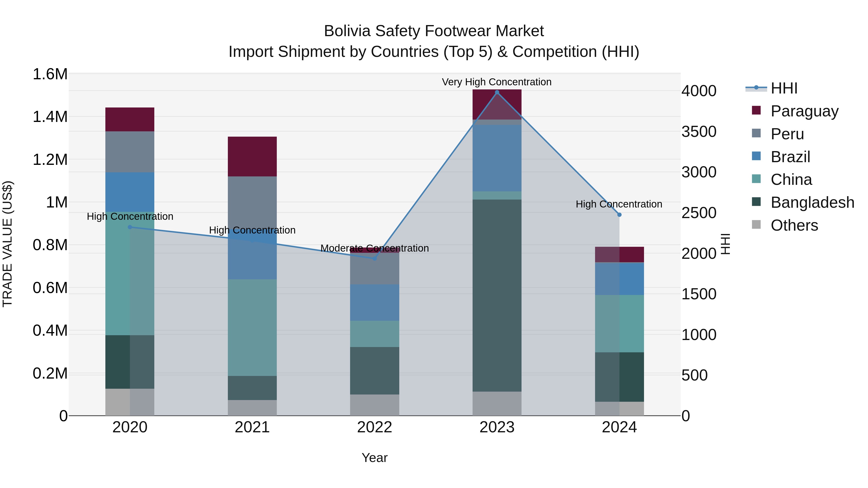Screen dimensions: 868x488
Task: Click the 2020 Peru bar segment
Action: point(130,152)
